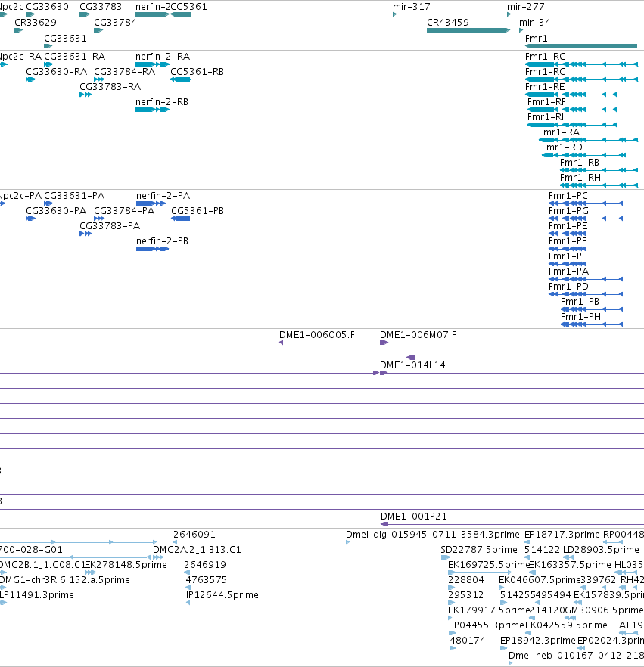The width and height of the screenshot is (644, 667).
Task: Click the CR33629 gene label
Action: (36, 23)
